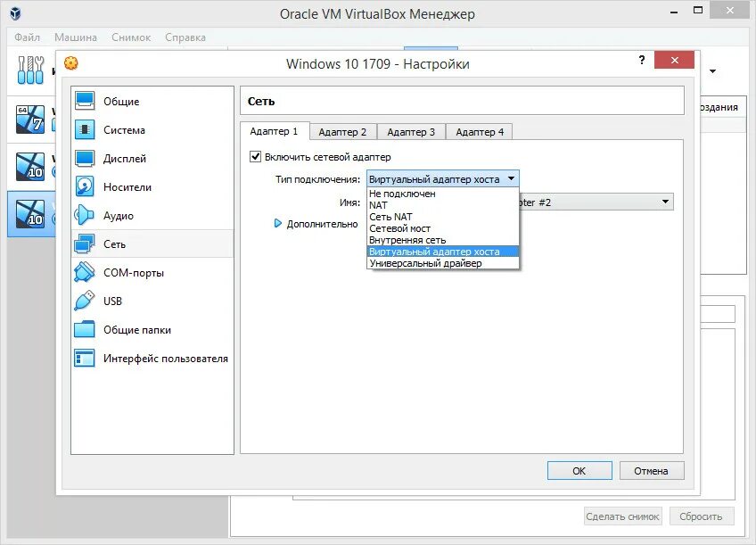Choose Универсальный драйвер option
This screenshot has width=756, height=545.
pyautogui.click(x=442, y=263)
